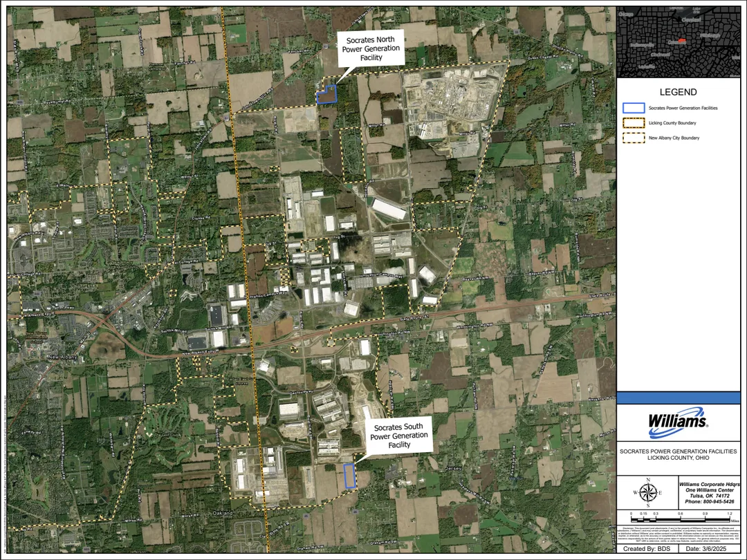Click the New Albany town label on map
The image size is (747, 560).
pos(63,357)
